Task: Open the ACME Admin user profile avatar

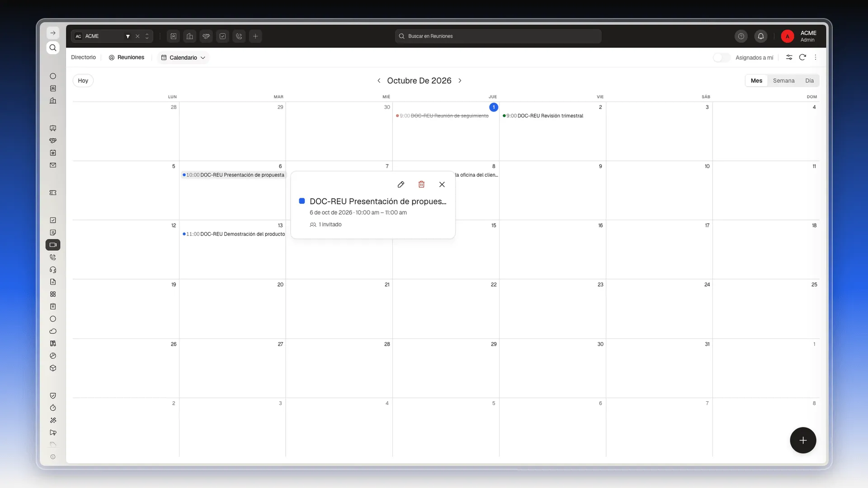Action: click(x=788, y=36)
